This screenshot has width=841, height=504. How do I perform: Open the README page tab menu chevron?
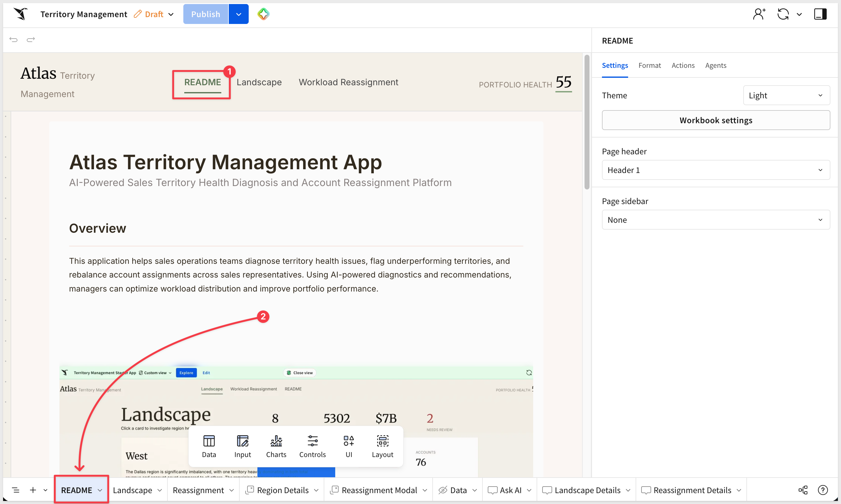100,490
